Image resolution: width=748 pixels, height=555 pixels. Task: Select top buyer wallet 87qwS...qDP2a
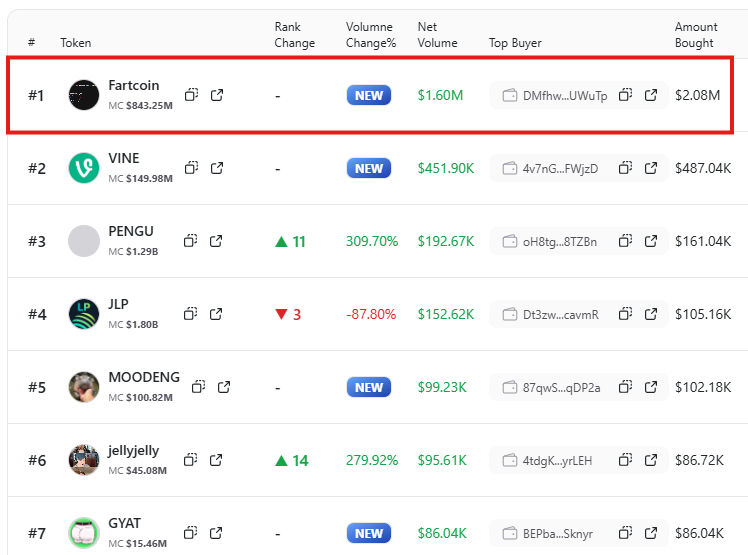click(x=561, y=387)
